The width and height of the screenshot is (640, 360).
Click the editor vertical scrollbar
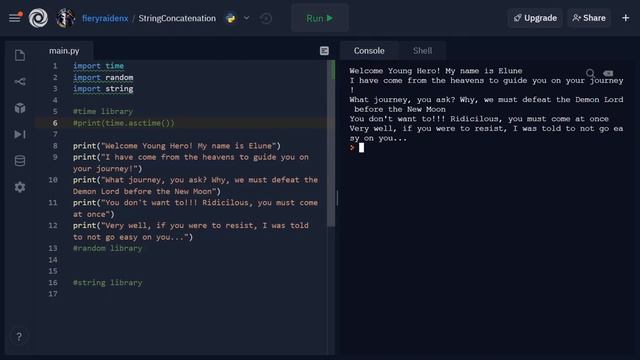click(x=331, y=143)
